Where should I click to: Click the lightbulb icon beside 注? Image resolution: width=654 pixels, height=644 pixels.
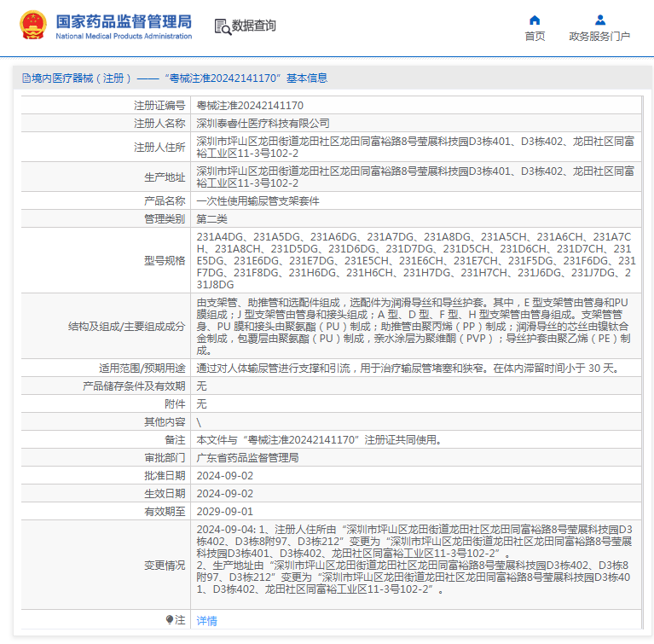pos(170,620)
